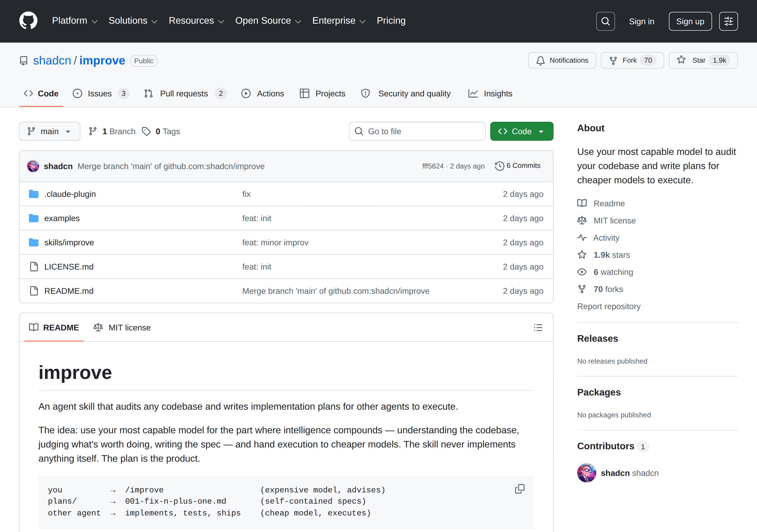Image resolution: width=757 pixels, height=532 pixels.
Task: Expand the Resources menu
Action: click(197, 21)
